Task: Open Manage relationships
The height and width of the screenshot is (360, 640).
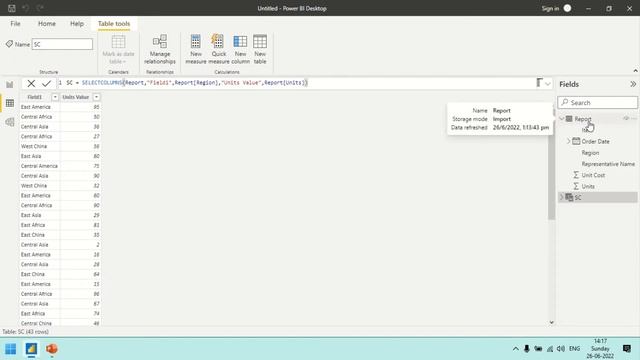Action: 160,49
